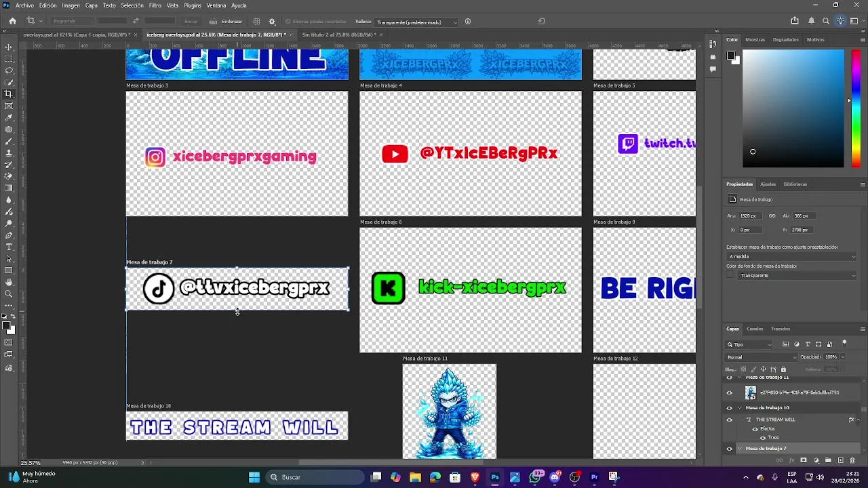Image resolution: width=868 pixels, height=488 pixels.
Task: Click the Straighten (Enderezar) tool button
Action: coord(226,22)
